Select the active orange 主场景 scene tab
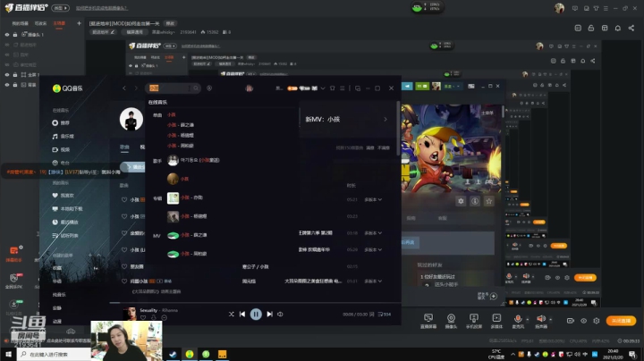Image resolution: width=644 pixels, height=361 pixels. click(60, 23)
